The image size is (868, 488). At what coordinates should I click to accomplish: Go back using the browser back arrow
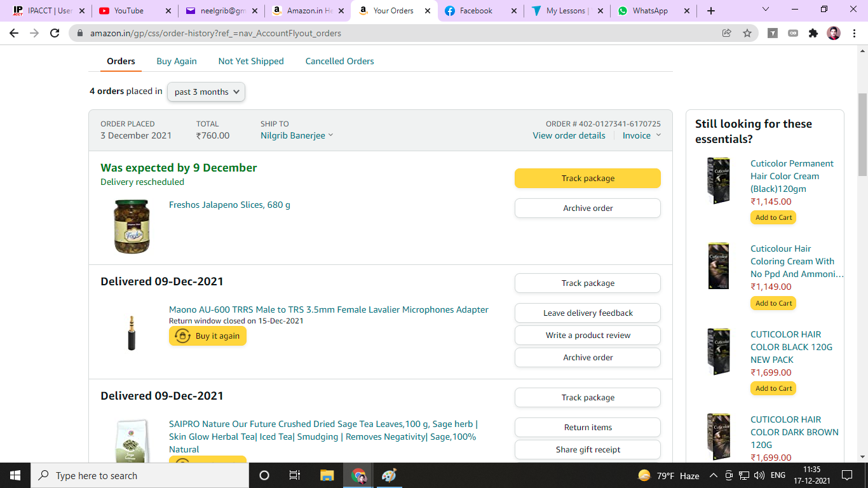click(14, 33)
